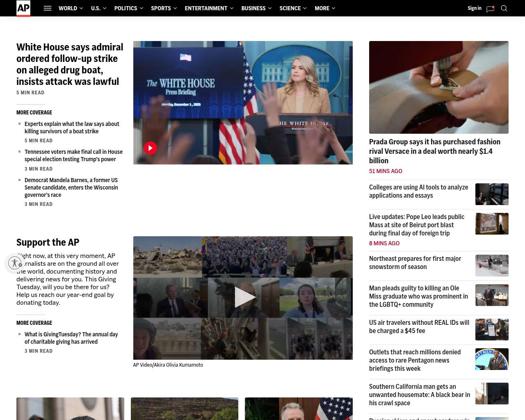Expand the Politics dropdown menu
Viewport: 525px width, 420px height.
tap(128, 8)
